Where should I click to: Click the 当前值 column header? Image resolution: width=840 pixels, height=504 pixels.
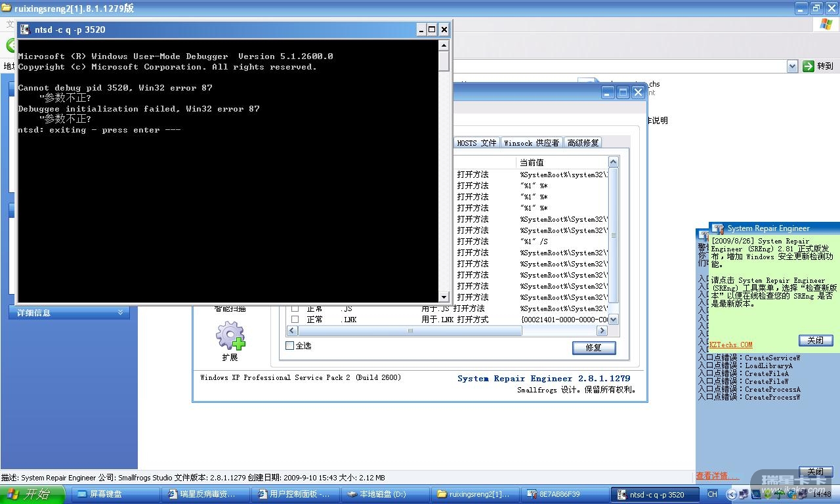click(562, 162)
